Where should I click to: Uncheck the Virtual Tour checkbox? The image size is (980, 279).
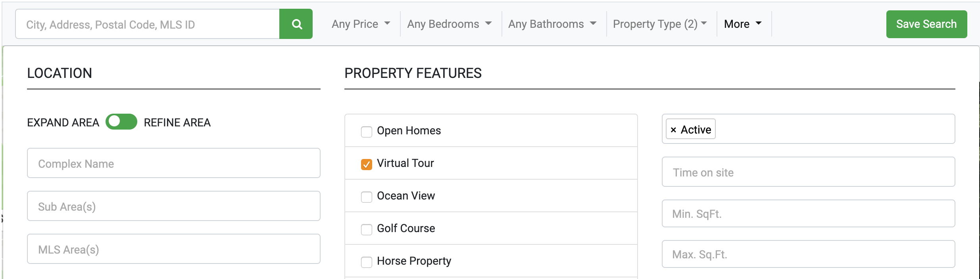point(367,164)
